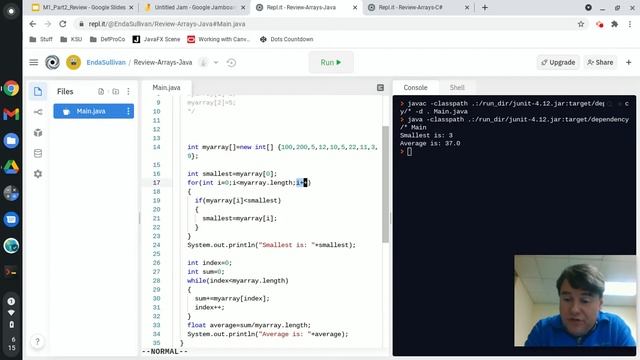Open Files panel more options
This screenshot has height=360, width=640.
[x=129, y=91]
